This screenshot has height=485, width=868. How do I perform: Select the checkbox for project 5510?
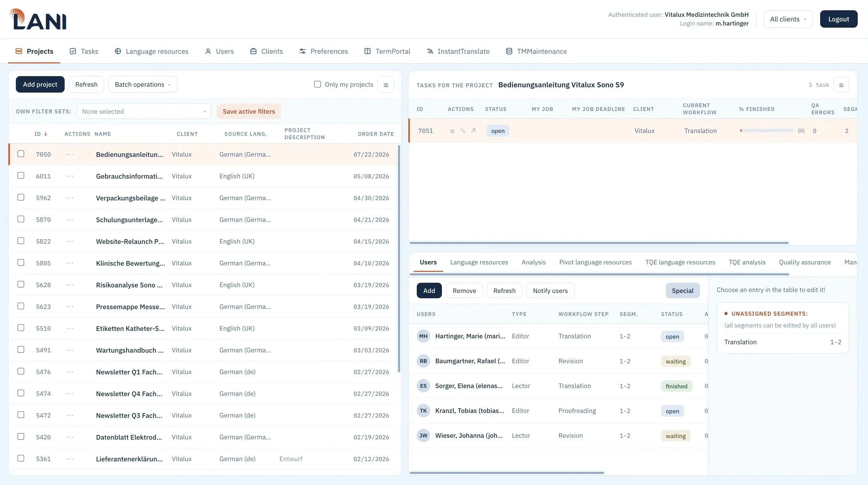click(21, 328)
